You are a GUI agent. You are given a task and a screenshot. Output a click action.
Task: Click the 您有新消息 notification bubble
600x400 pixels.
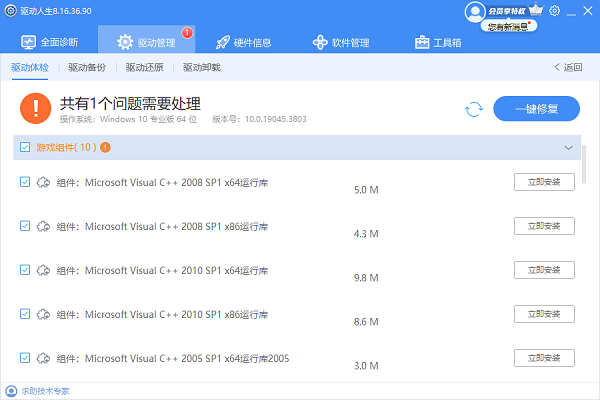pyautogui.click(x=509, y=26)
